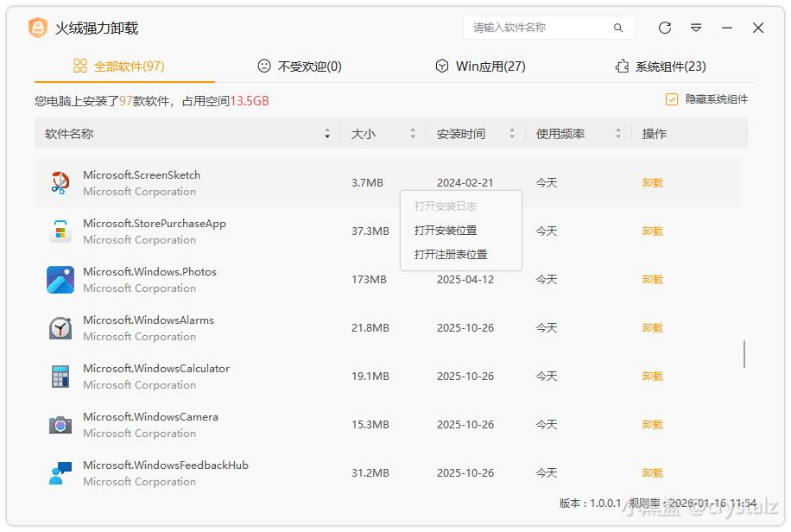
Task: Switch to the 系统组件(23) tab
Action: (661, 66)
